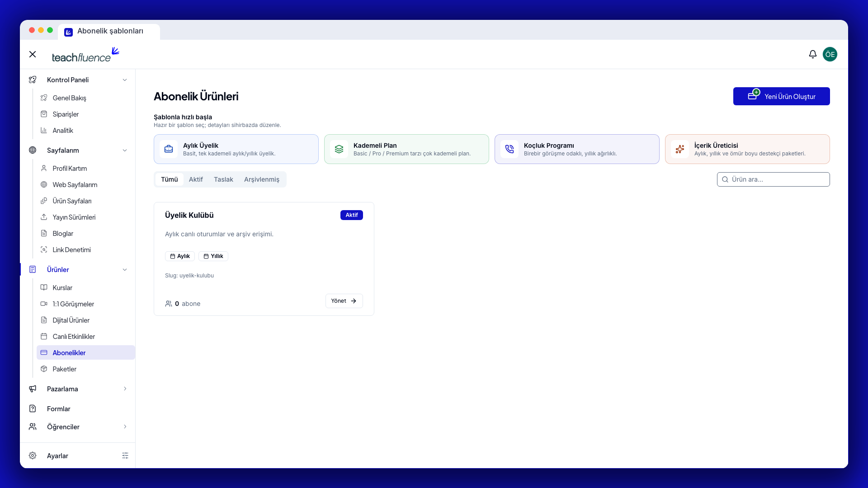The image size is (868, 488).
Task: Click the teachfluence logo
Action: coord(85,55)
